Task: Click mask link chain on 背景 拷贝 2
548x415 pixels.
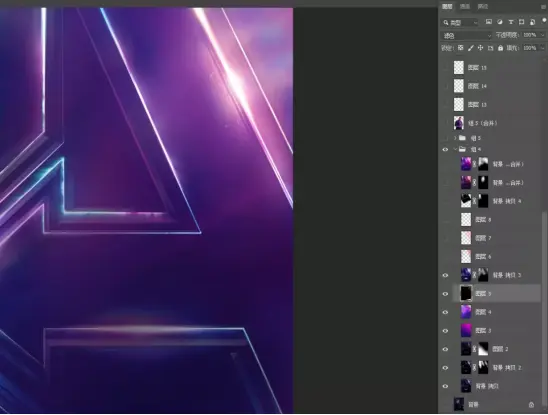Action: coord(475,367)
